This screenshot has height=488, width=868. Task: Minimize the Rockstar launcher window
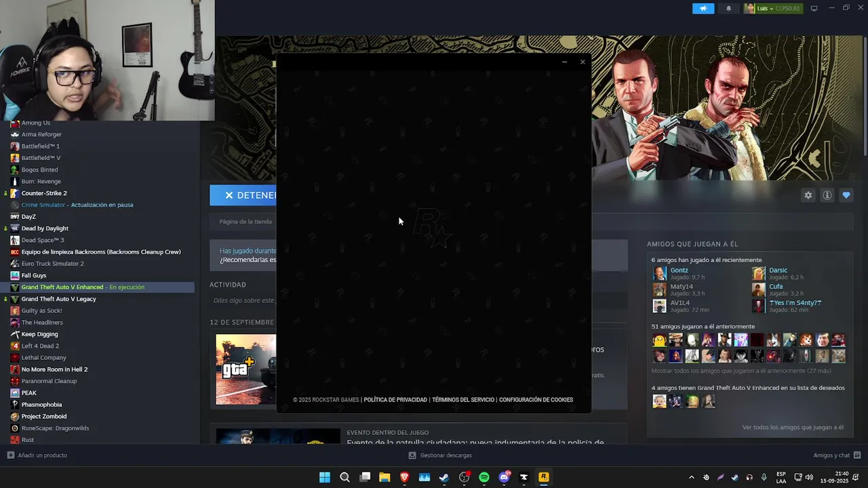564,62
